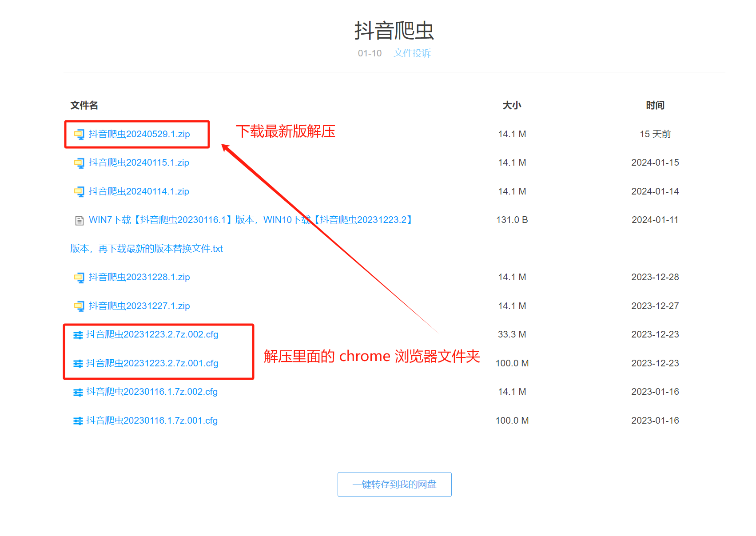
Task: Download 抖音爬虫20231228.1.zip
Action: click(139, 277)
